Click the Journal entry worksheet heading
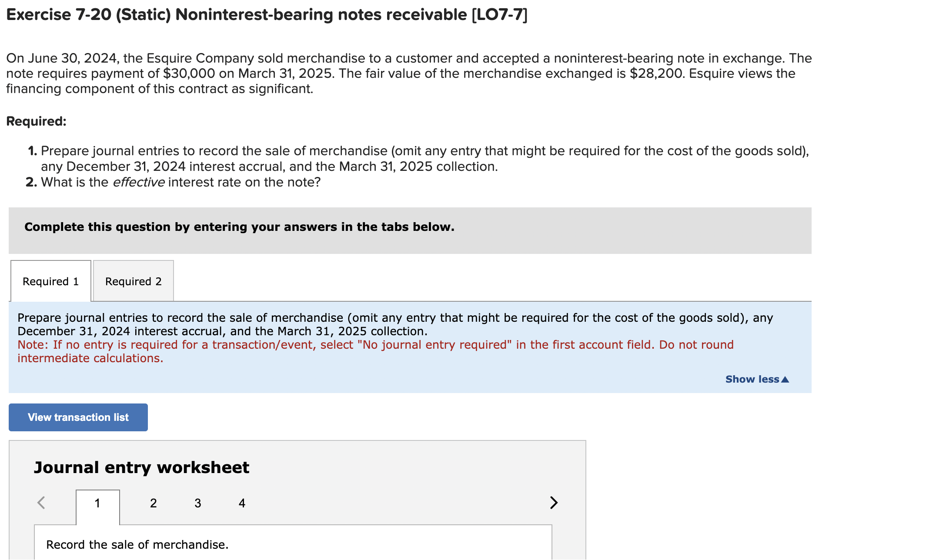936x560 pixels. click(x=142, y=467)
